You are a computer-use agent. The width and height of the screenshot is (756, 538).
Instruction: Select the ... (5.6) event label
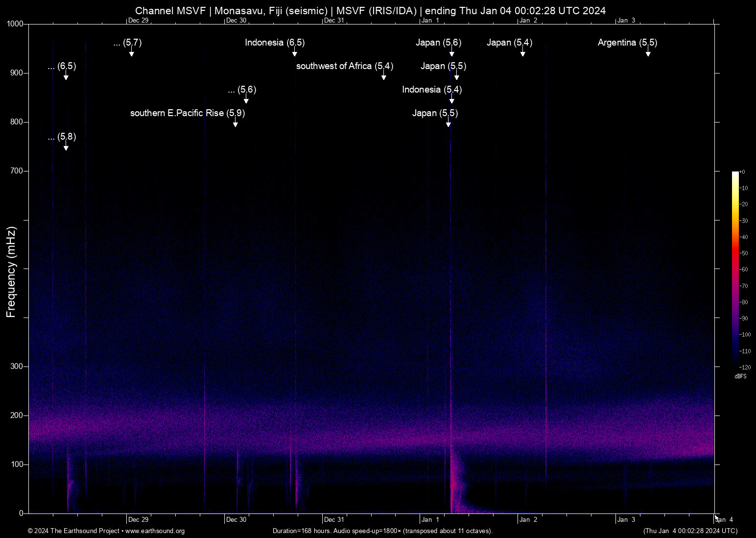click(242, 90)
